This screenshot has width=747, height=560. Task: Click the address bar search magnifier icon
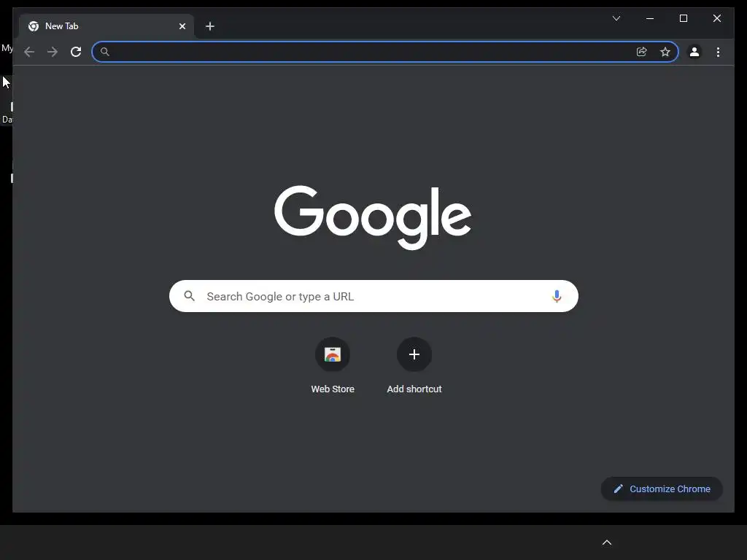(x=105, y=52)
